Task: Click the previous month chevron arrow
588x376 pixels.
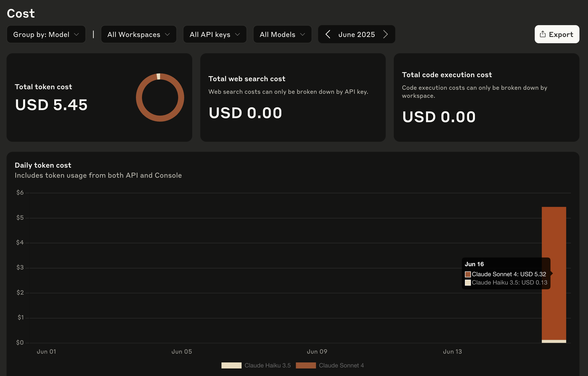Action: [x=327, y=34]
